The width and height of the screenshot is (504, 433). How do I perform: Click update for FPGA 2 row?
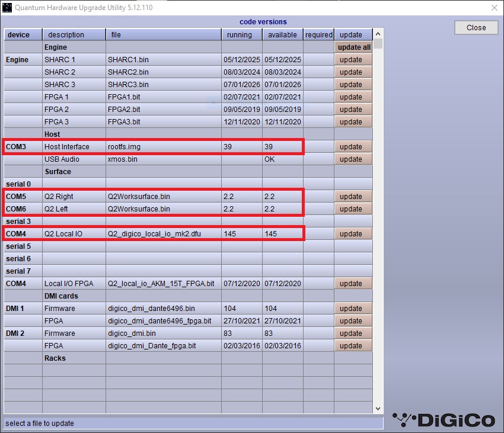coord(353,110)
